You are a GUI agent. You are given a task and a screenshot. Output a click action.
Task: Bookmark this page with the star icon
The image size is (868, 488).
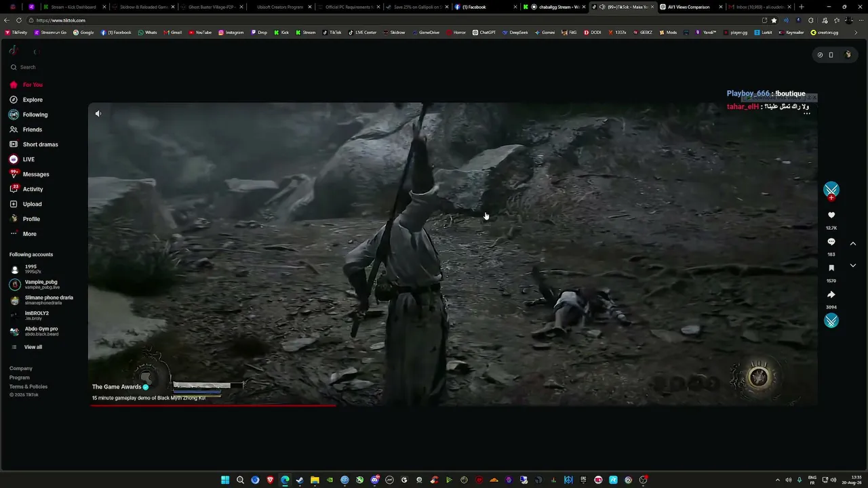(774, 20)
